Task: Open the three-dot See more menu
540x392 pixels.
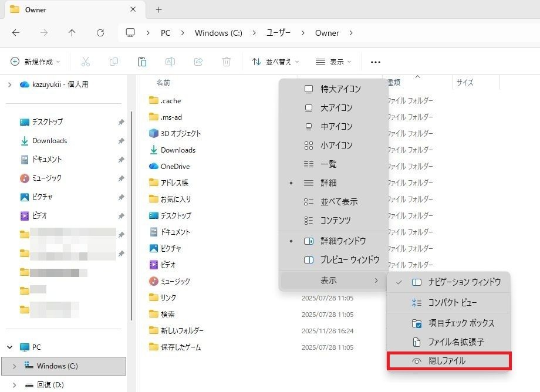Action: (376, 62)
